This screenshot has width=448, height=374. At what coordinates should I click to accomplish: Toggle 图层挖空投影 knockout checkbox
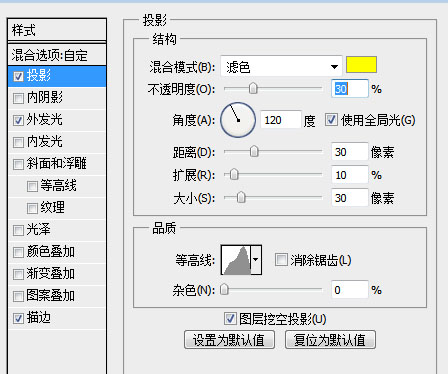230,319
